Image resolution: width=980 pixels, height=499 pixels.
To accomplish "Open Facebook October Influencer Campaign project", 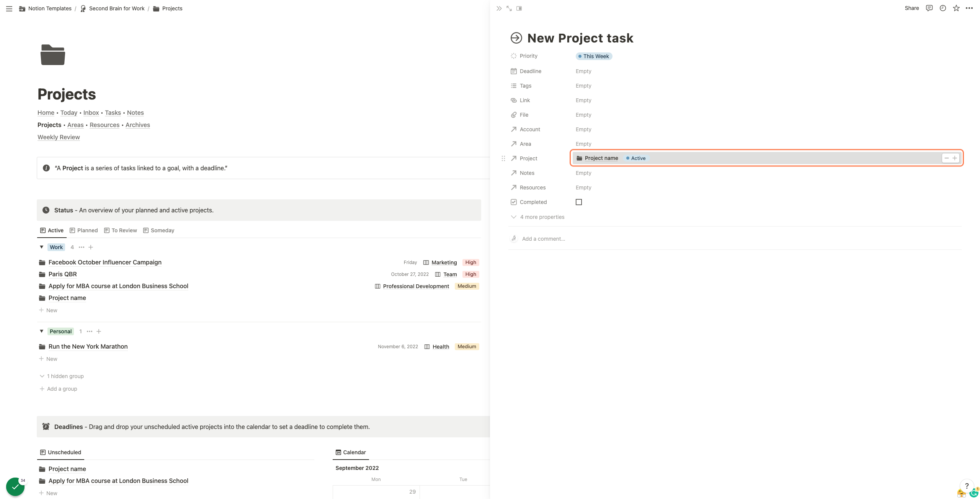I will tap(105, 262).
